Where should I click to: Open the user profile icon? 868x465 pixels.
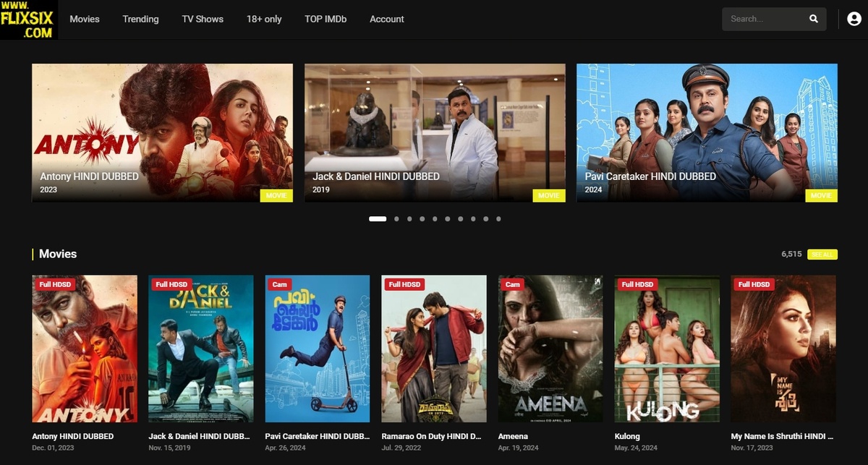coord(854,20)
